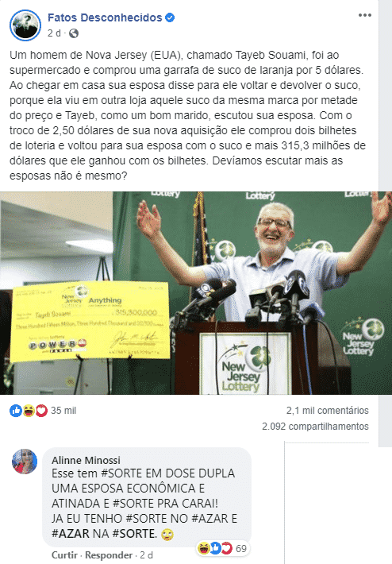Open the post options three-dot menu
This screenshot has height=564, width=392.
[365, 15]
